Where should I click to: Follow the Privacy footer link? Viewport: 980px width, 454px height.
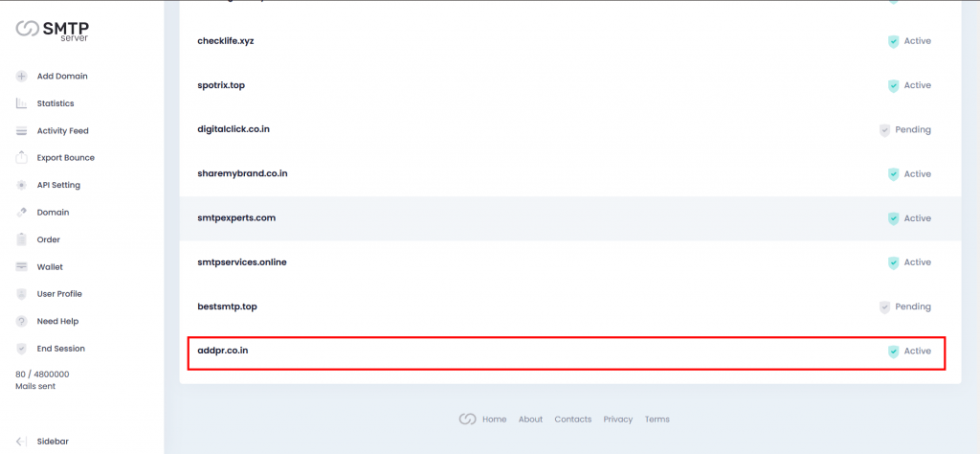[x=618, y=419]
